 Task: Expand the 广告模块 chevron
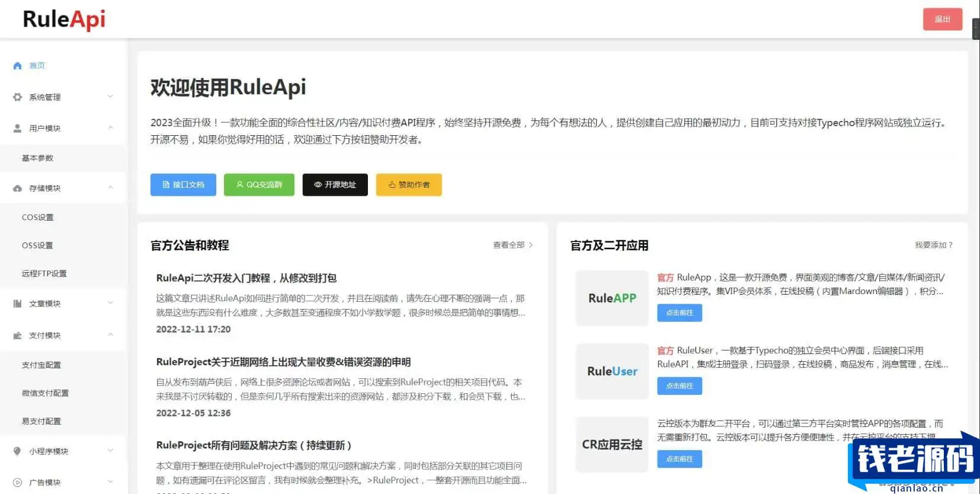tap(110, 482)
